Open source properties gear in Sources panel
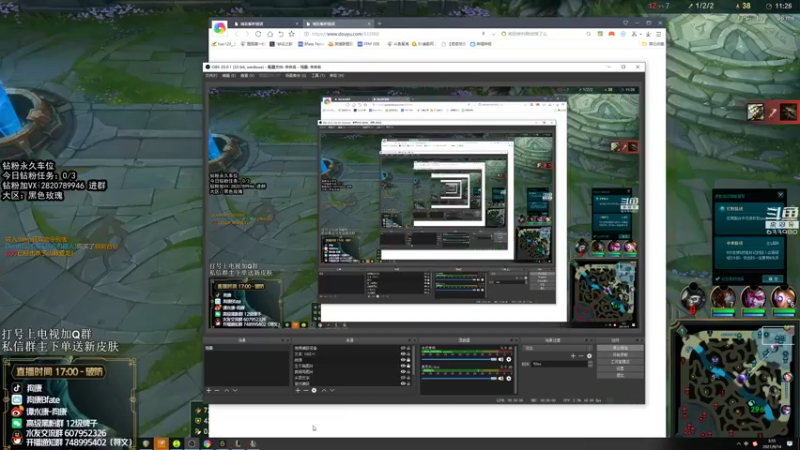The height and width of the screenshot is (450, 800). (x=314, y=390)
